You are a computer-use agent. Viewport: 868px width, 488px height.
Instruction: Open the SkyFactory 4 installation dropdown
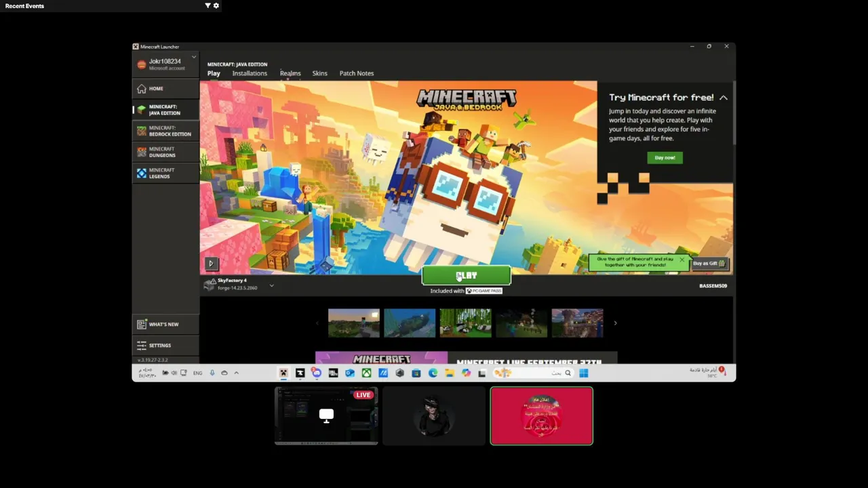coord(271,285)
